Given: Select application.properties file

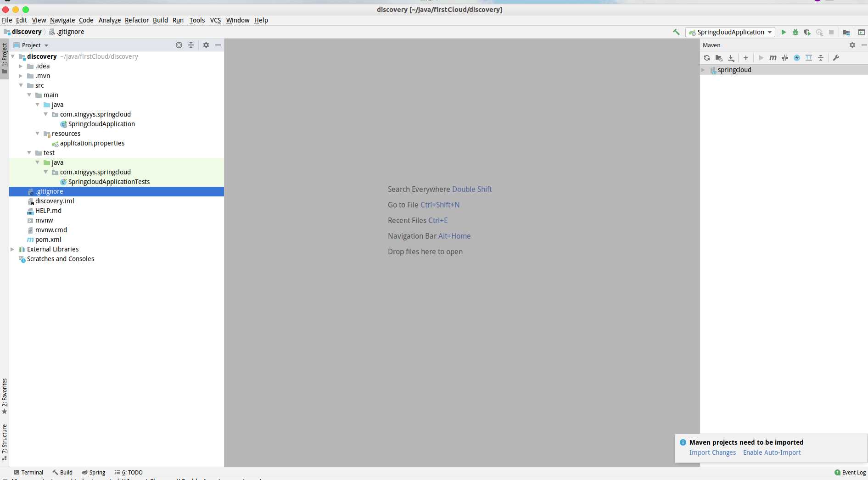Looking at the screenshot, I should pos(92,143).
